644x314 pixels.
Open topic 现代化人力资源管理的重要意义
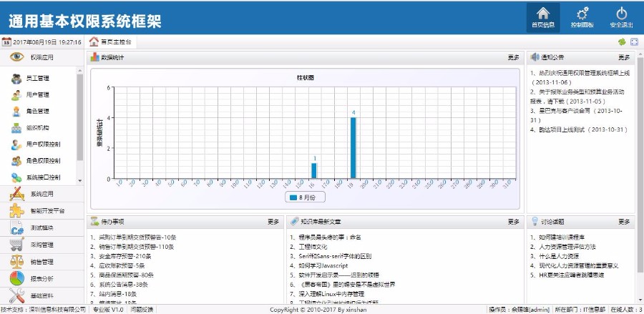574,265
